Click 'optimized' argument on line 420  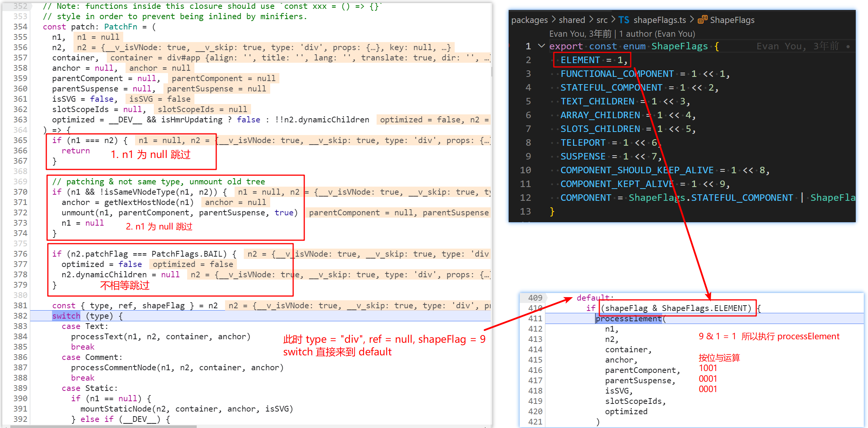[x=626, y=412]
